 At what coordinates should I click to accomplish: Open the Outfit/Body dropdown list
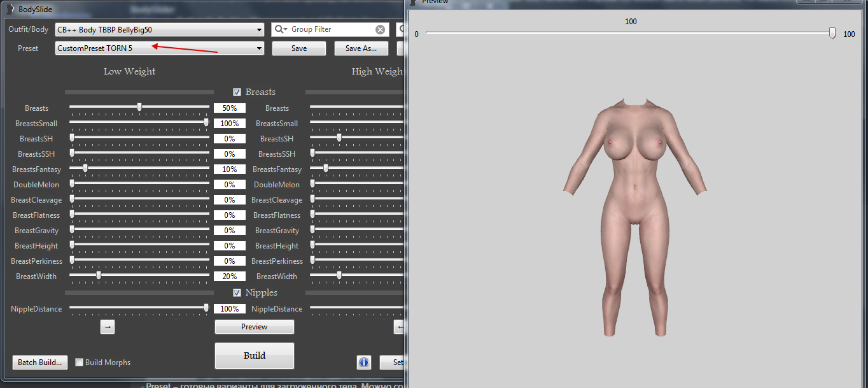point(259,30)
